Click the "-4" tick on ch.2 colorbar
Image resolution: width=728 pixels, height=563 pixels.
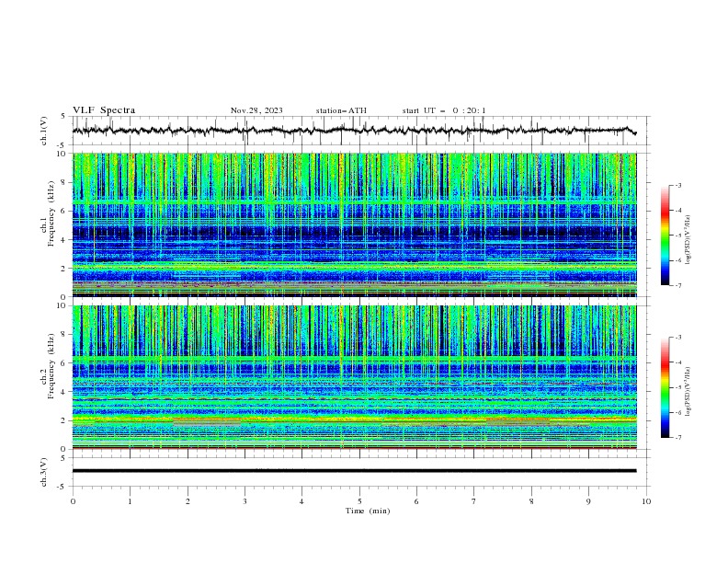(x=677, y=362)
